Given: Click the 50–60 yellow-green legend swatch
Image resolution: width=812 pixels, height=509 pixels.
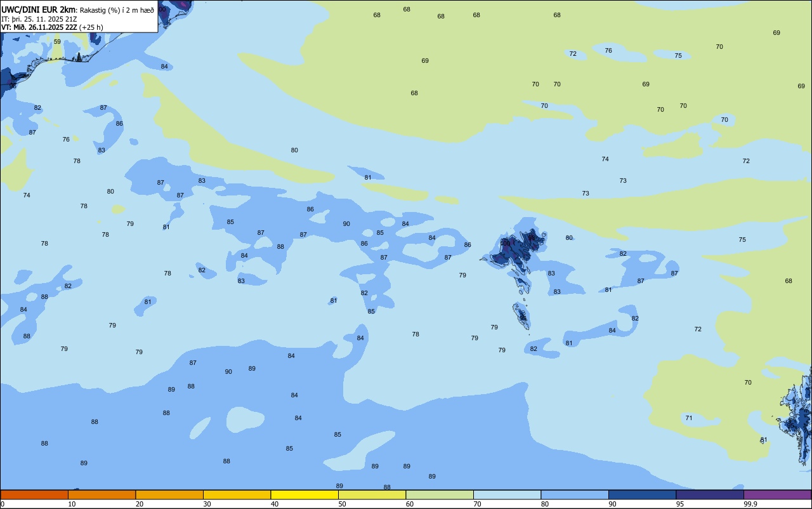Looking at the screenshot, I should [372, 494].
